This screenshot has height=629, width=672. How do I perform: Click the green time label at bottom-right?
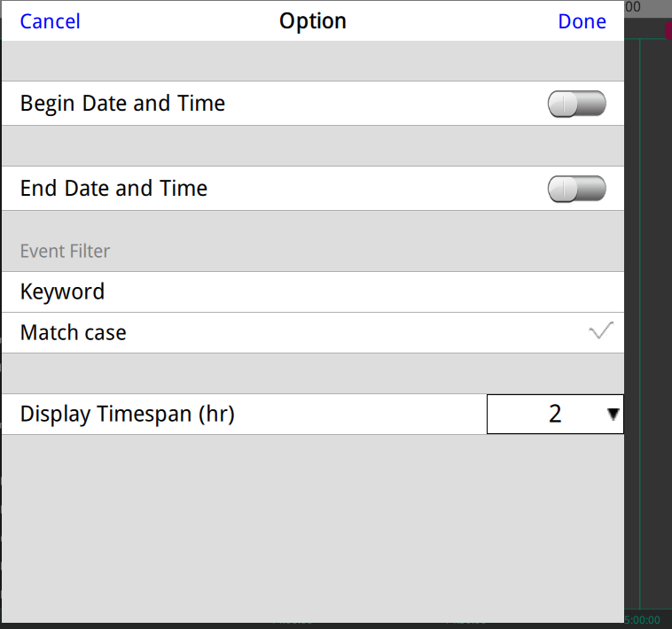tap(643, 619)
